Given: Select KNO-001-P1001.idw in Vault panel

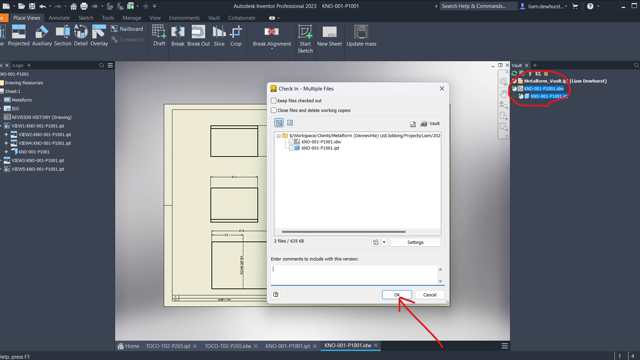Looking at the screenshot, I should [544, 89].
